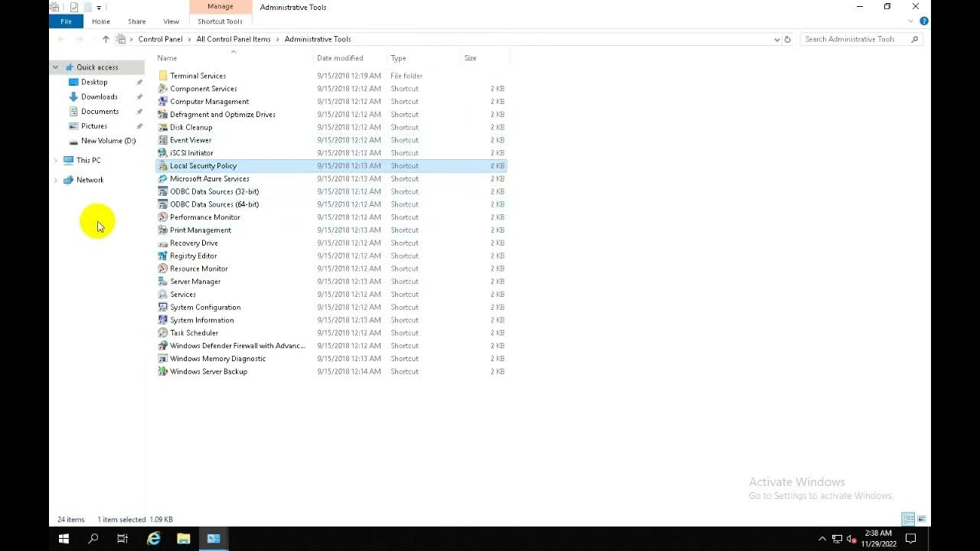
Task: Select the Event Viewer shortcut icon
Action: (x=162, y=140)
